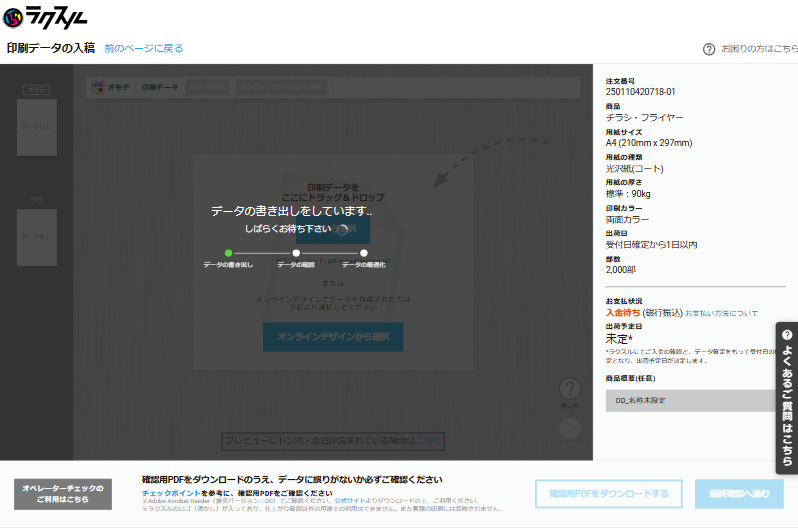Click the データの最適化 step marker

coord(364,253)
